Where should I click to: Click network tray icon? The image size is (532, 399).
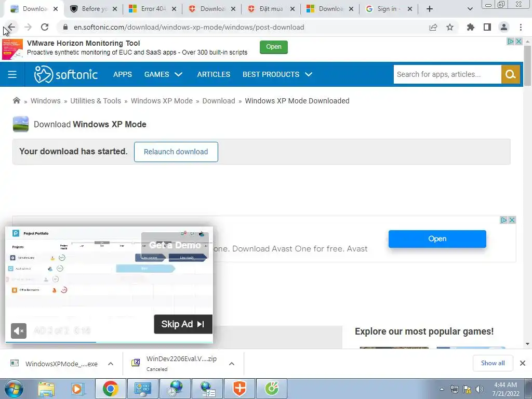coord(454,389)
